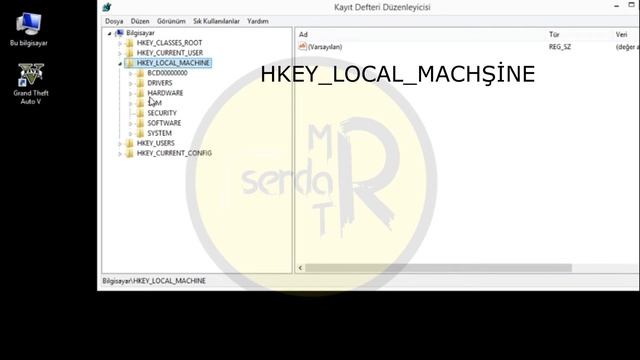Select the BCD00000000 tree label
Viewport: 640px width, 360px height.
click(167, 73)
